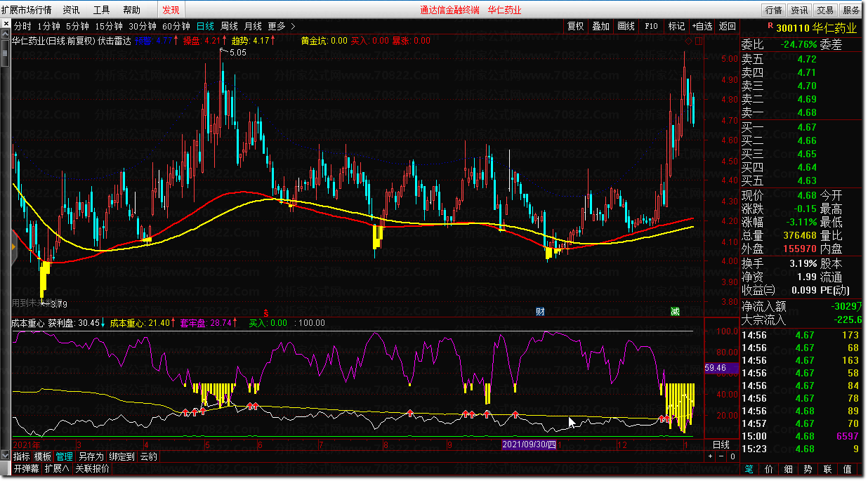
Task: Switch to 15分钟 chart period
Action: 109,26
